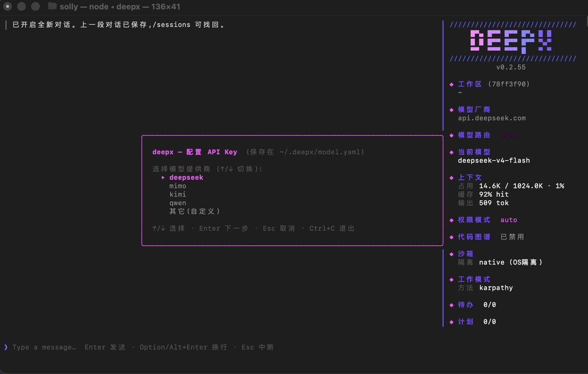Select the deepseek provider option
The width and height of the screenshot is (588, 374).
186,177
